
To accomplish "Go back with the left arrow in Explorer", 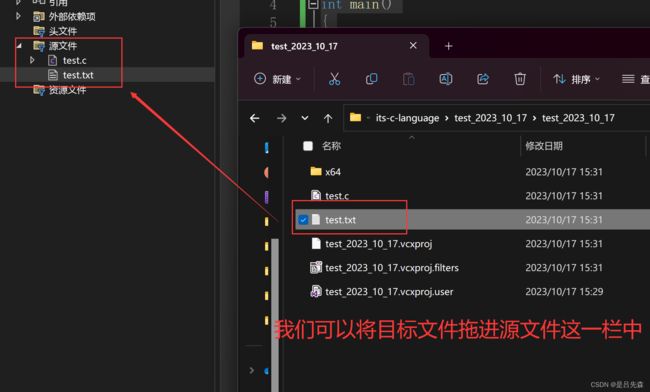I will click(x=255, y=119).
